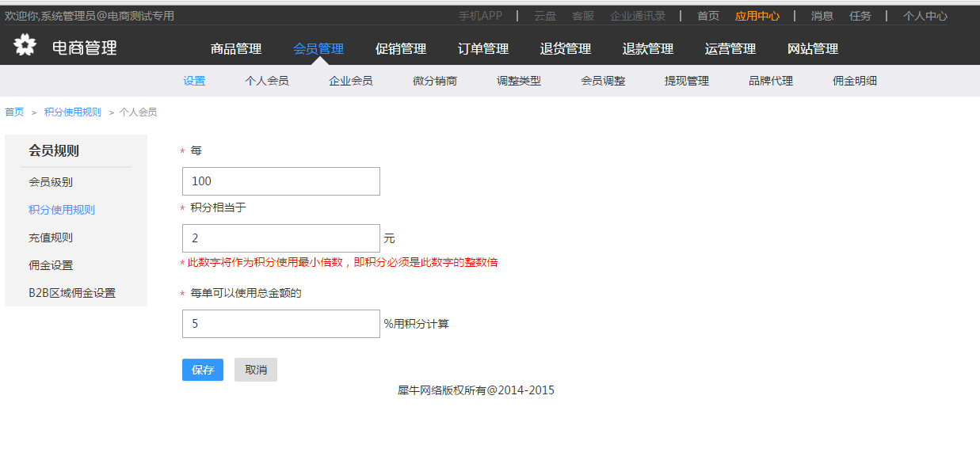Open 应用中心 in the top bar
980x460 pixels.
[x=757, y=16]
